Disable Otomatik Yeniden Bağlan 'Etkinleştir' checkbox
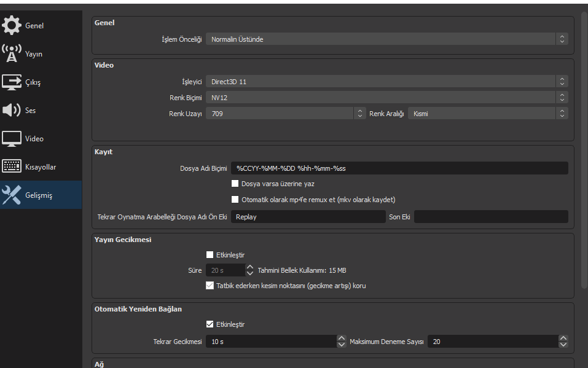588x368 pixels. [x=210, y=324]
